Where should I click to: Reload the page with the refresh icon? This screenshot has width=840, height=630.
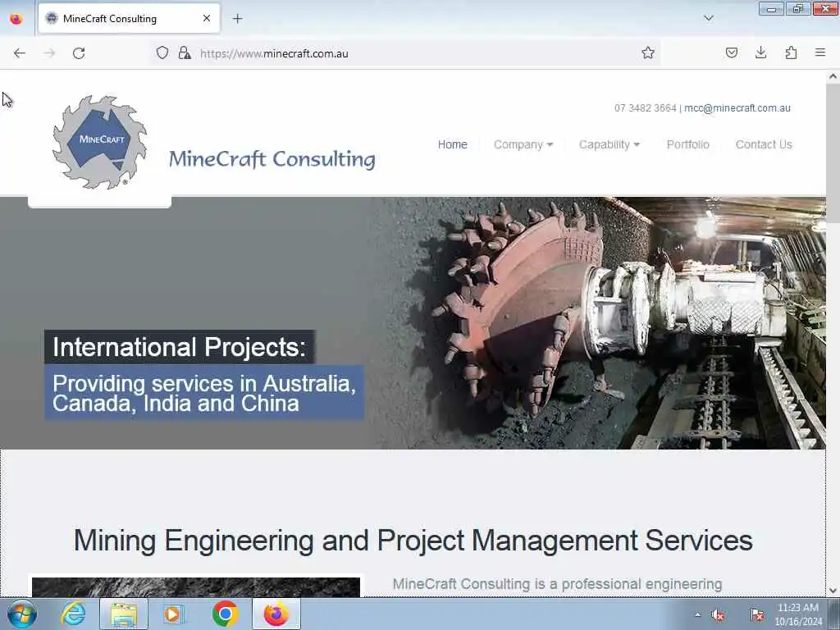click(79, 53)
